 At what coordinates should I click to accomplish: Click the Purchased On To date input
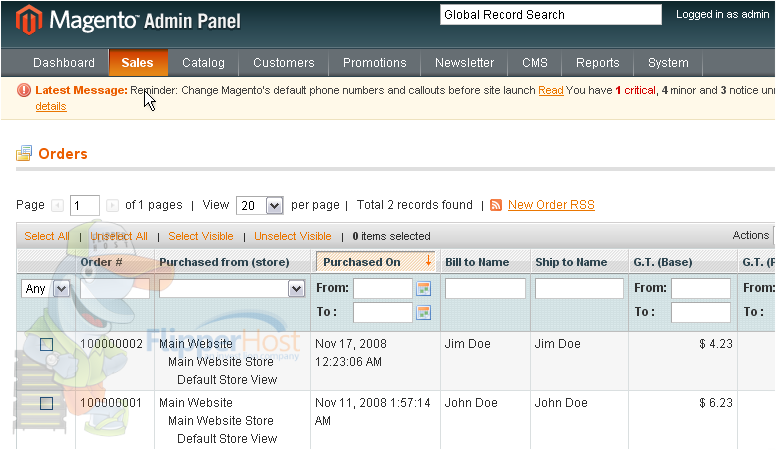tap(383, 312)
